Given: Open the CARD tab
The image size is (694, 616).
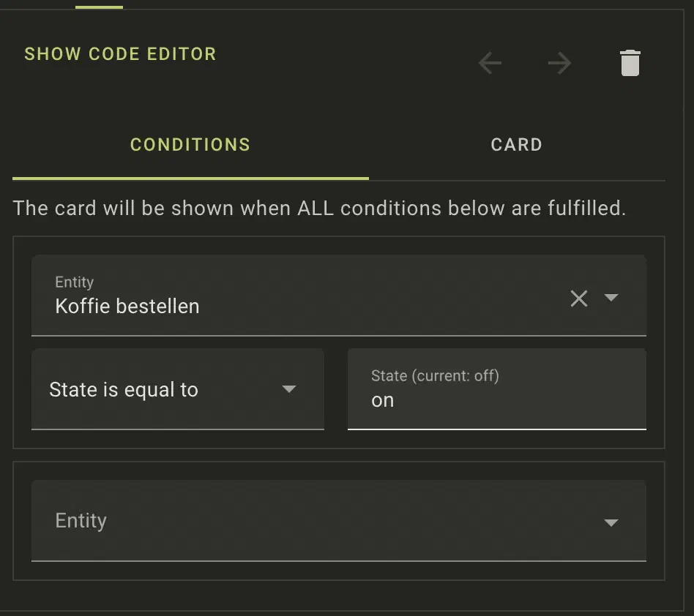Looking at the screenshot, I should pos(516,145).
